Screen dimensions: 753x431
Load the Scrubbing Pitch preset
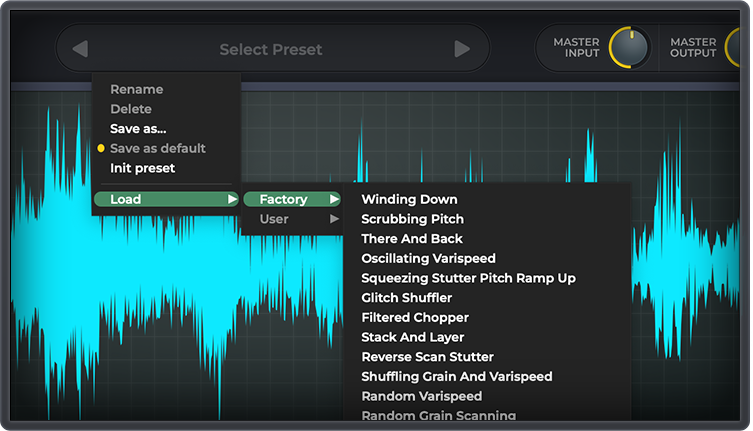[x=412, y=219]
